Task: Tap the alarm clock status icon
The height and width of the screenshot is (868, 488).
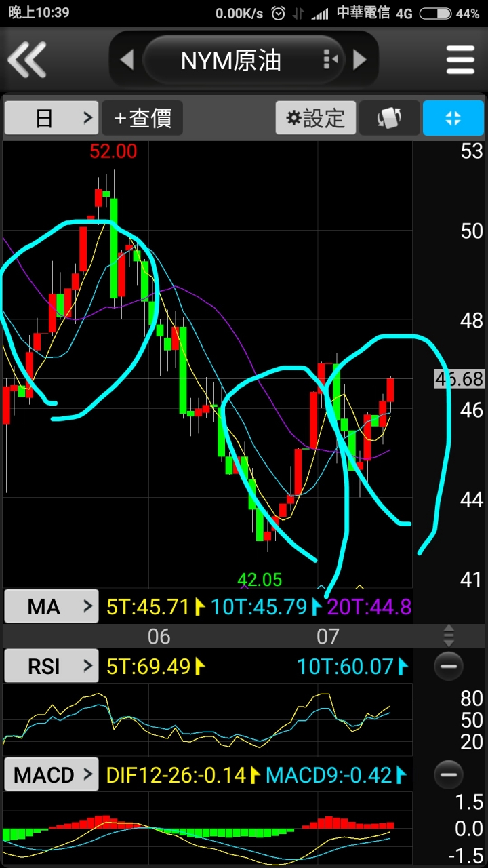Action: tap(278, 13)
